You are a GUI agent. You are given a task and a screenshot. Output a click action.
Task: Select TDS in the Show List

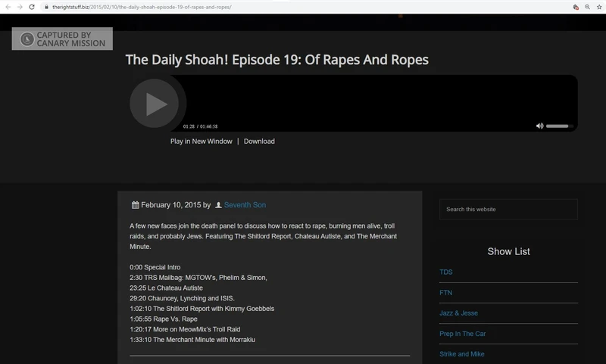click(x=446, y=272)
